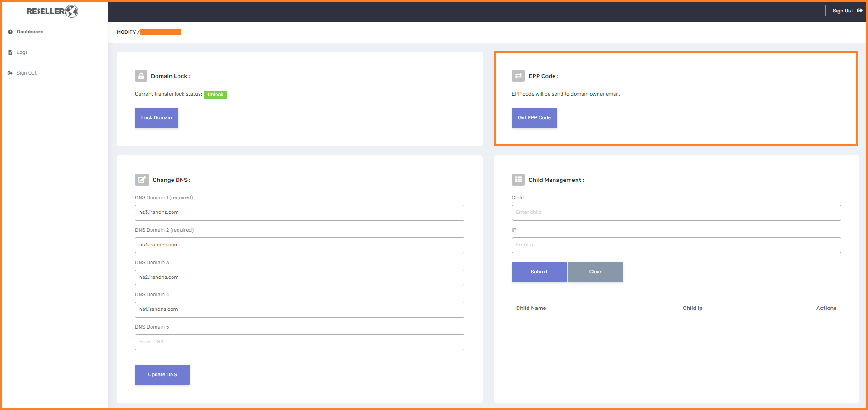Click the Enter child input field
The width and height of the screenshot is (868, 410).
676,213
